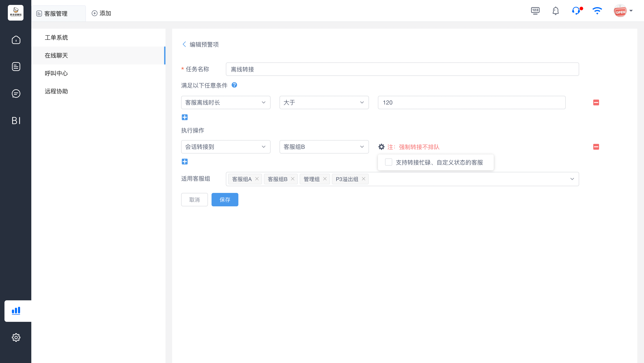Image resolution: width=644 pixels, height=363 pixels.
Task: Expand the 客服组B target dropdown
Action: [324, 147]
